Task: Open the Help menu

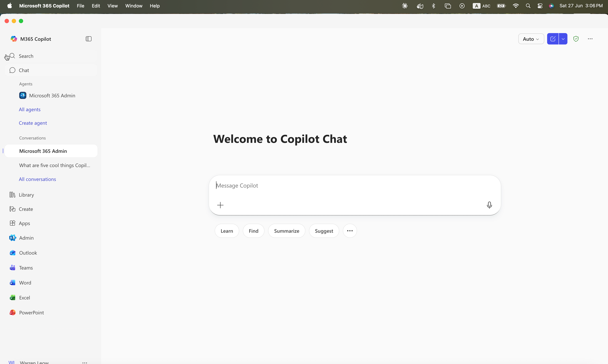Action: click(154, 6)
